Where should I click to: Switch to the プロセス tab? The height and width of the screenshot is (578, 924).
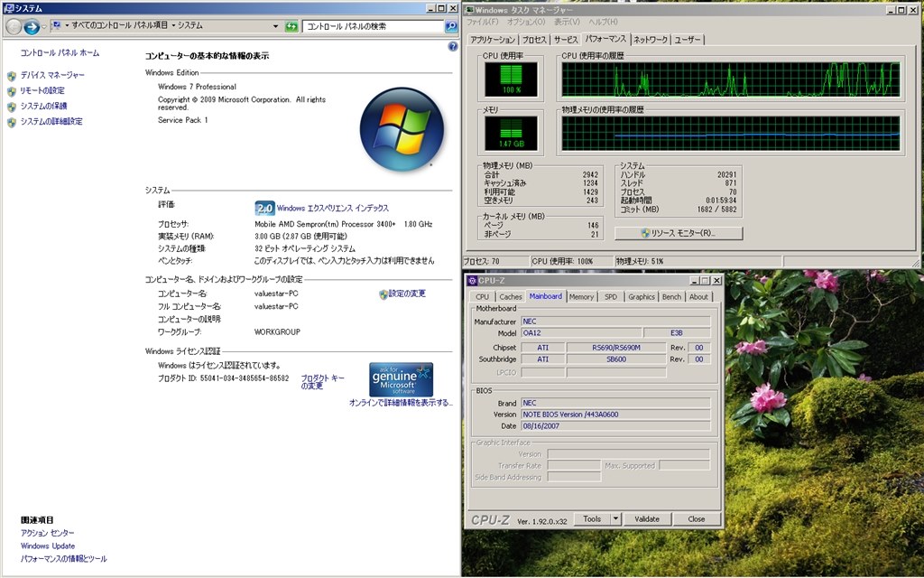point(534,40)
